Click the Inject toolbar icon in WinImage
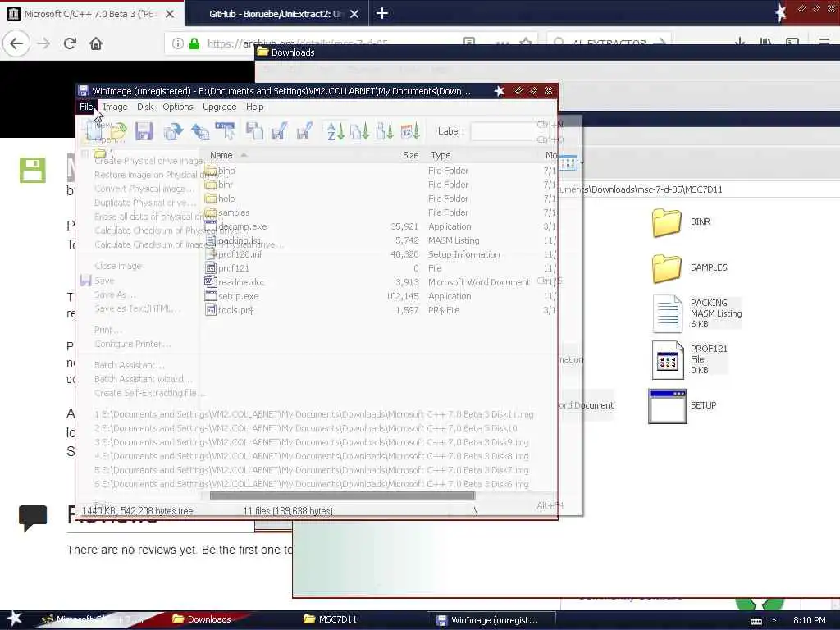 200,131
